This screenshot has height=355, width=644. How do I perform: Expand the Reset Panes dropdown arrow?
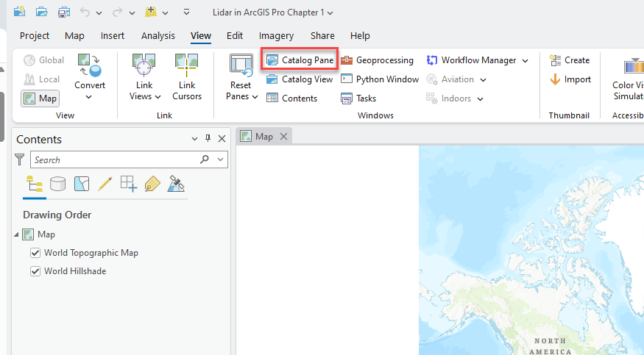[255, 97]
